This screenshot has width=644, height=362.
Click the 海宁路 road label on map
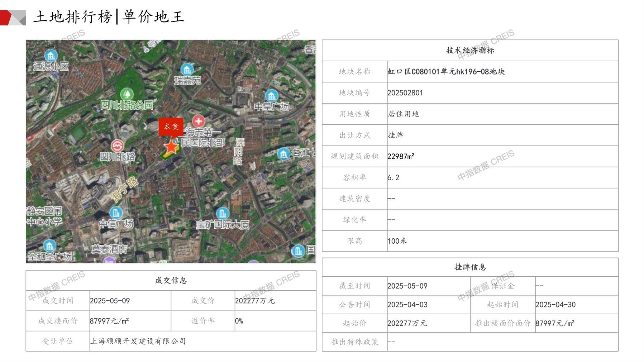(x=124, y=189)
